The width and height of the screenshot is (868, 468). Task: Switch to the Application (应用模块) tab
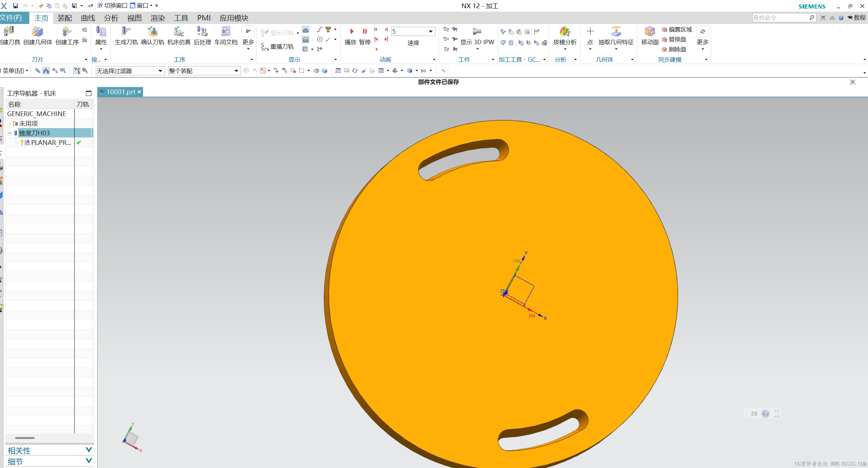234,18
